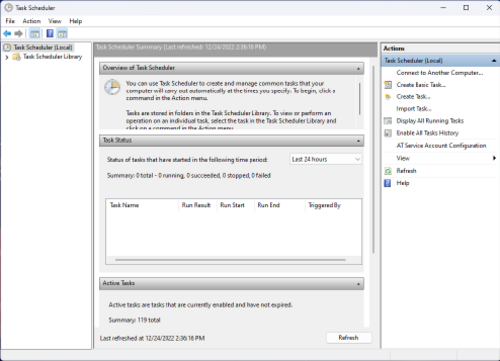This screenshot has height=361, width=500.
Task: Click the green Refresh icon in Actions
Action: [388, 171]
